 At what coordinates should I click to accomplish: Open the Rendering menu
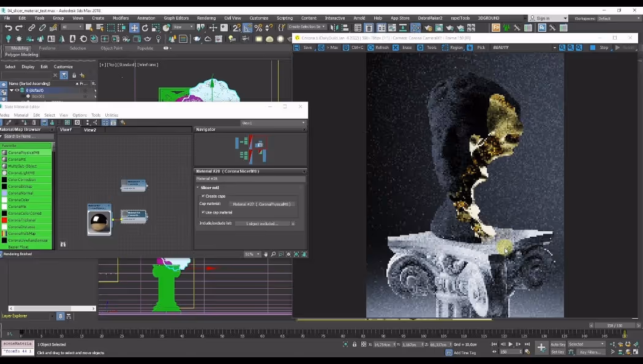click(x=206, y=18)
